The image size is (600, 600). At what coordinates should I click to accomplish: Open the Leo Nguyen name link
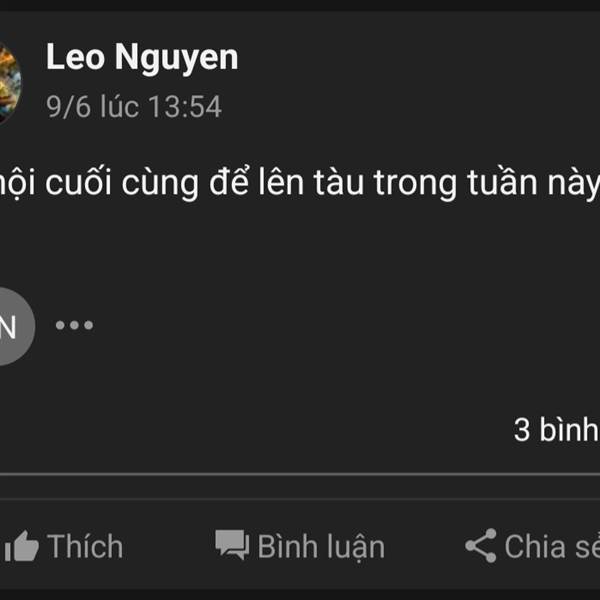coord(142,58)
